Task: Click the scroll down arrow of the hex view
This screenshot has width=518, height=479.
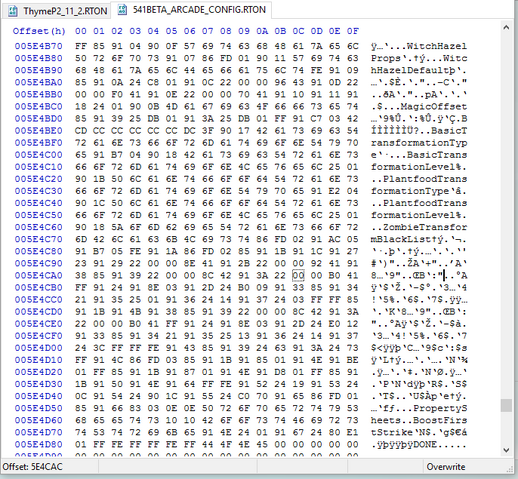Action: coord(506,450)
